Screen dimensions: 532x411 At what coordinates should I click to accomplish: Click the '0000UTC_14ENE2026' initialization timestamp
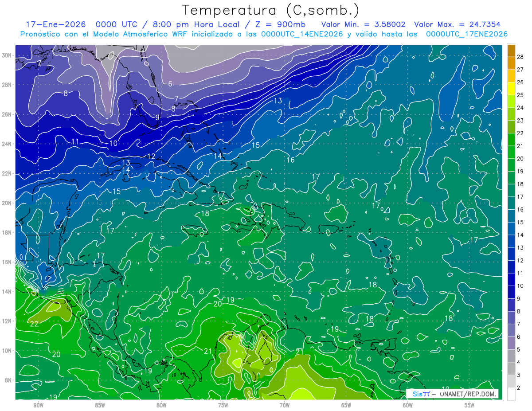tap(302, 34)
